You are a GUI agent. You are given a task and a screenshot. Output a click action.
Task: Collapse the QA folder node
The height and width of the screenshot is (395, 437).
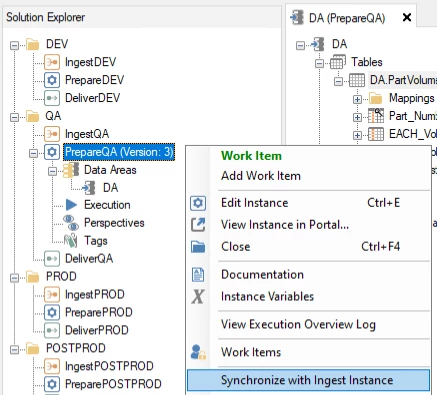coord(14,117)
